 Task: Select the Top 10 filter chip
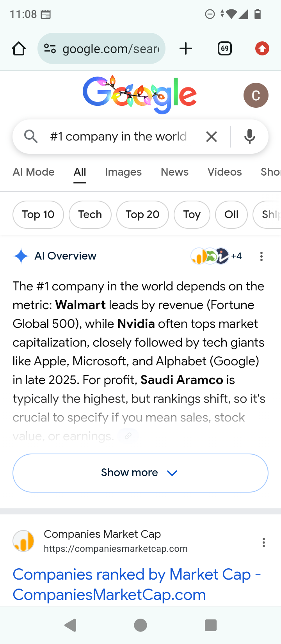point(38,214)
